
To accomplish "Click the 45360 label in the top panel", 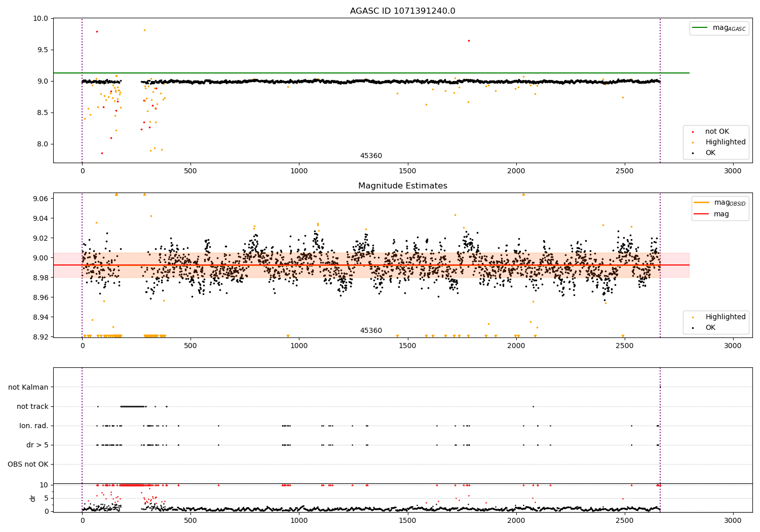I will [371, 156].
